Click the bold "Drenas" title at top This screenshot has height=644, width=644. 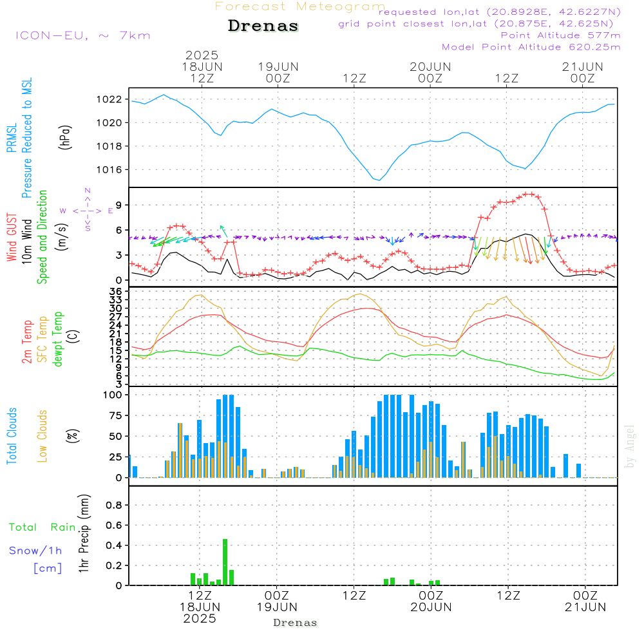[x=263, y=26]
